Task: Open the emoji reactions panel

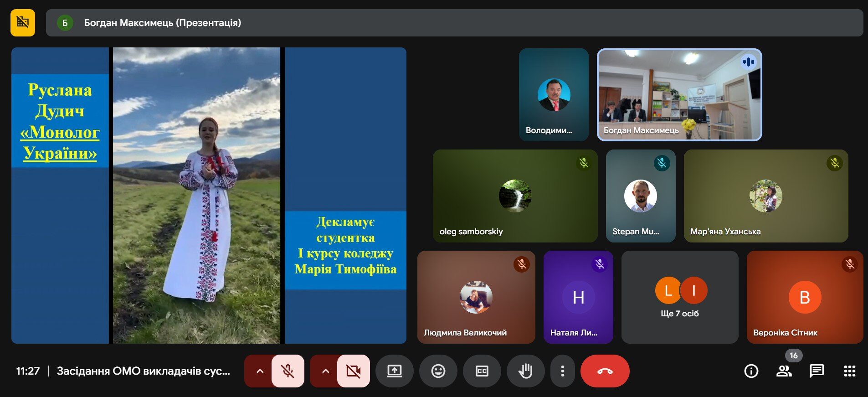Action: [438, 371]
